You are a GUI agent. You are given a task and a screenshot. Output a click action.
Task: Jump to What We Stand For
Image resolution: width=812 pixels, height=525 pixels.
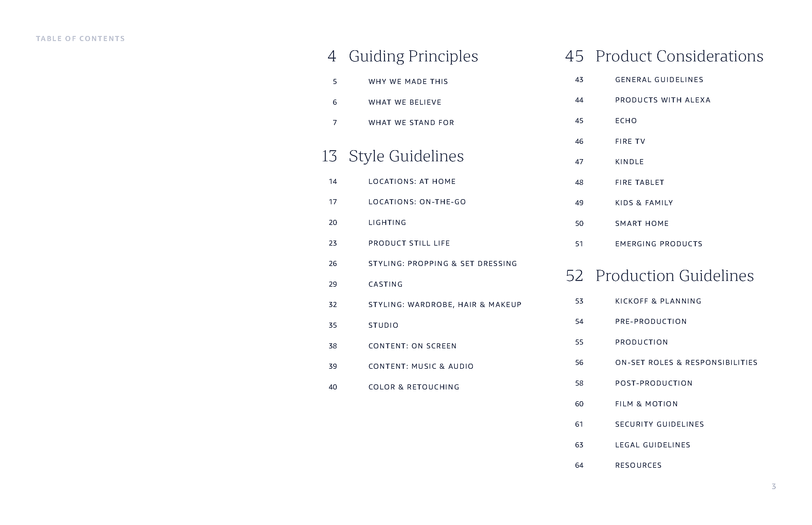[411, 123]
